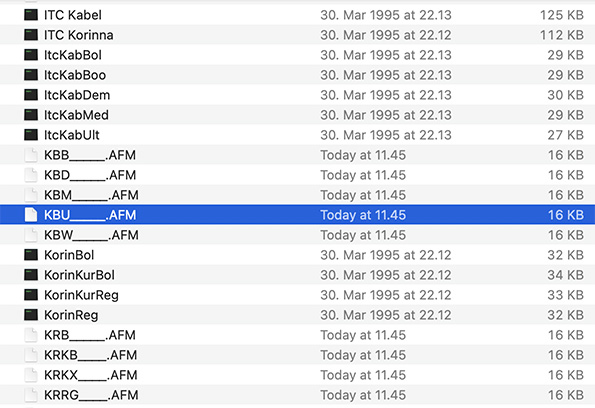
Task: Click the ItcKabMed font file icon
Action: pyautogui.click(x=31, y=115)
